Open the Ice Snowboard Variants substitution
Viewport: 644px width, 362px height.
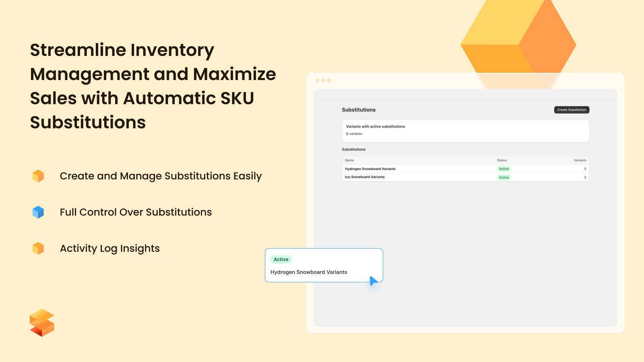[364, 177]
